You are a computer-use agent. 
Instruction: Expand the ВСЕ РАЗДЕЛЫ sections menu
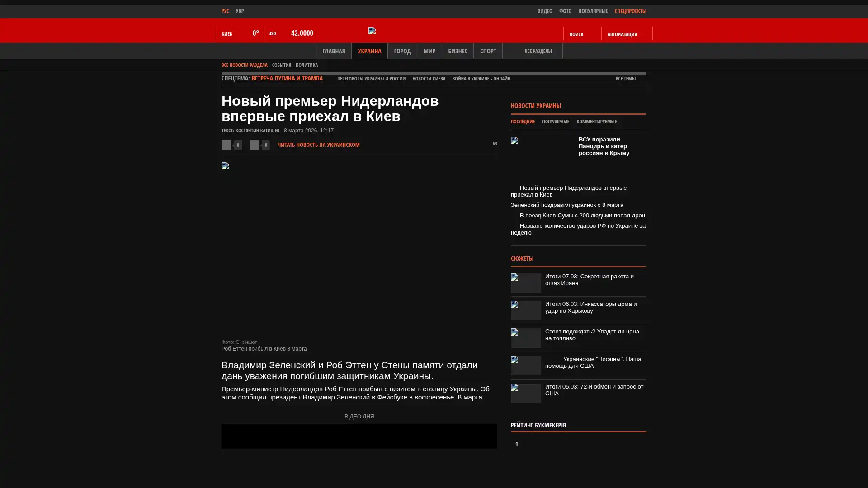click(x=538, y=51)
